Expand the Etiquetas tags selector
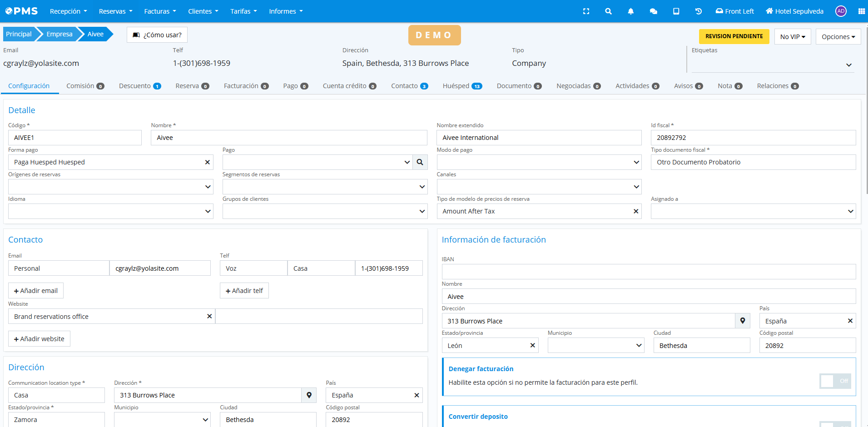868x427 pixels. coord(848,65)
